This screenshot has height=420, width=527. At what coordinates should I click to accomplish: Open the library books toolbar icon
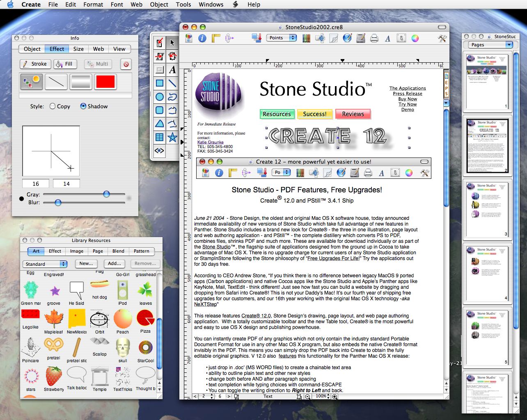[306, 38]
